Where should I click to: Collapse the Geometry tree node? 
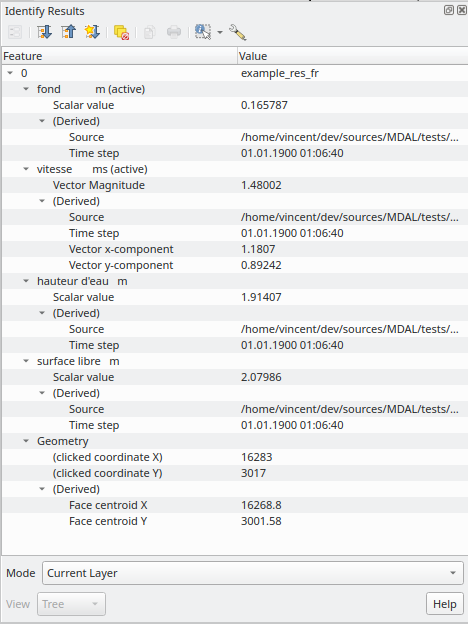[x=26, y=441]
